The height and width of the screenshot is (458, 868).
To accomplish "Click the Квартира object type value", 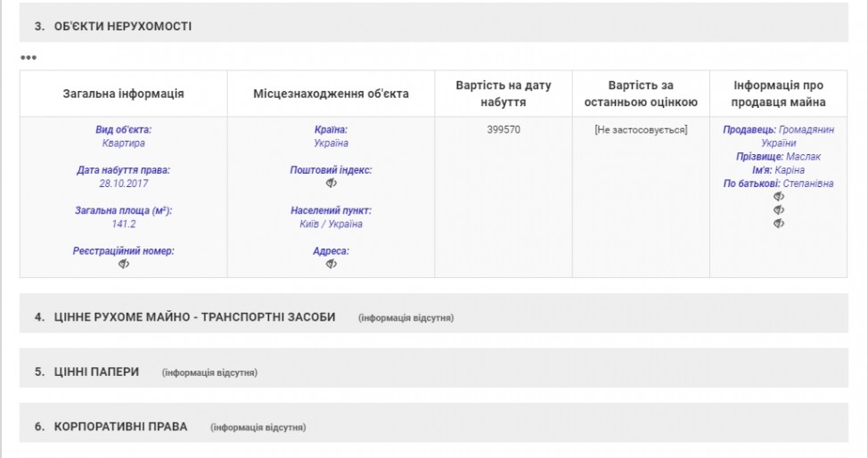I will coord(124,143).
